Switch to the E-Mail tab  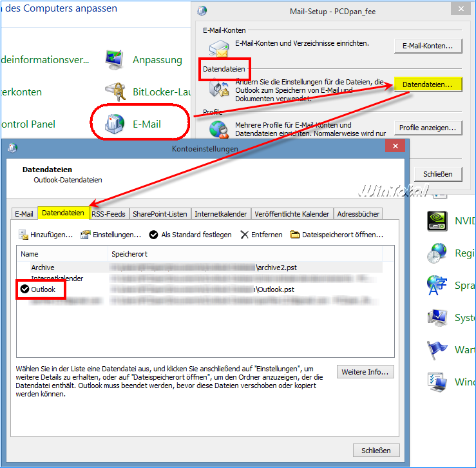(x=24, y=214)
